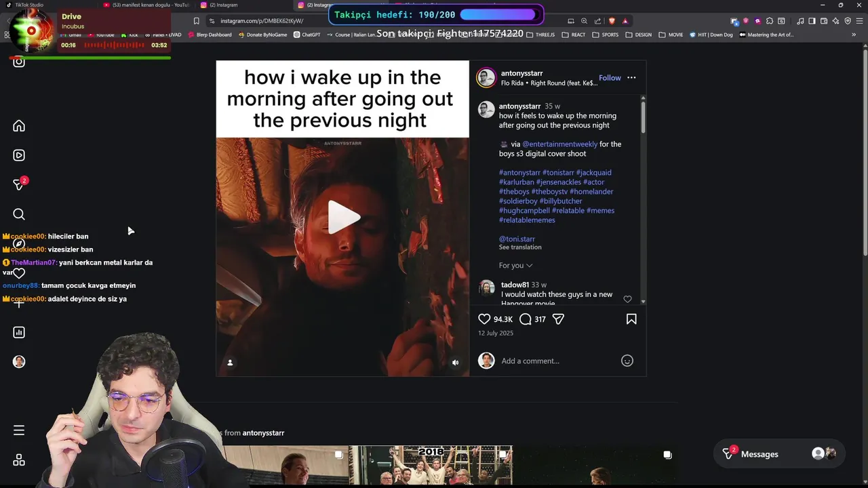Click the Instagram logo at the sidebar top

pos(19,62)
